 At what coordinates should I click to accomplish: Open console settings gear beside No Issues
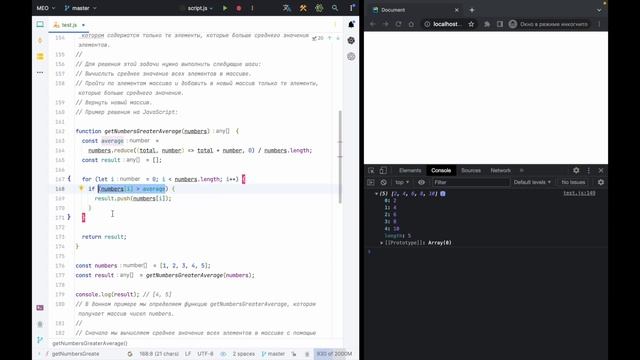pos(601,182)
